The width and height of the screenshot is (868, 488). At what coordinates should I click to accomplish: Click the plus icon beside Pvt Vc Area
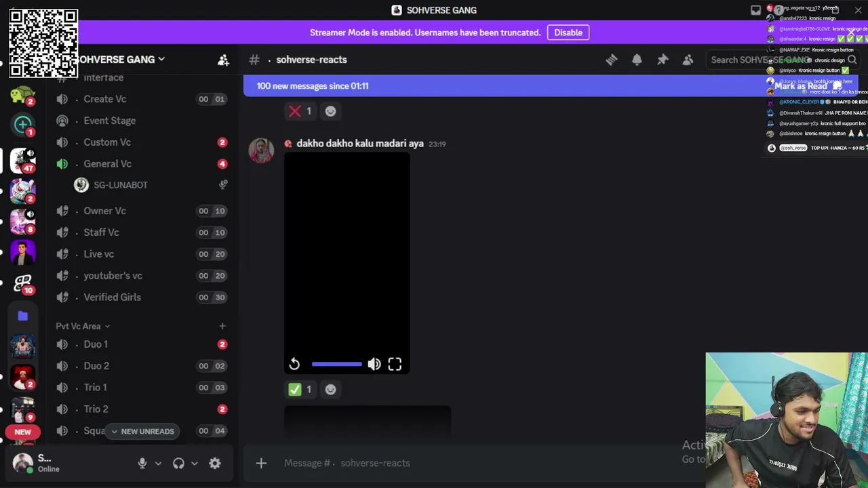click(x=222, y=326)
